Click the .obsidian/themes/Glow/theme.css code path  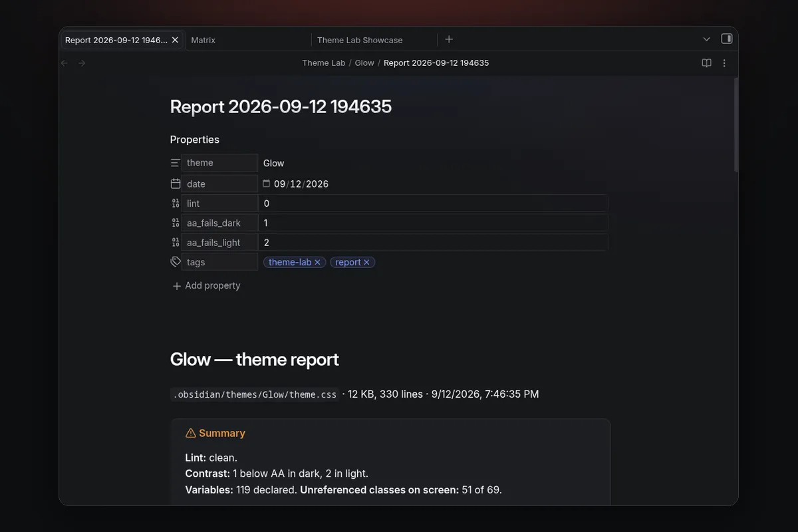[255, 394]
